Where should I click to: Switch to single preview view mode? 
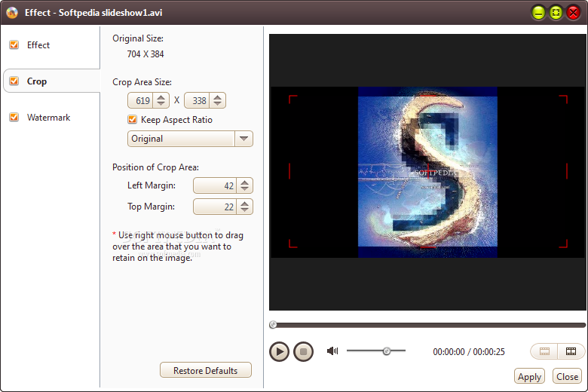(544, 351)
